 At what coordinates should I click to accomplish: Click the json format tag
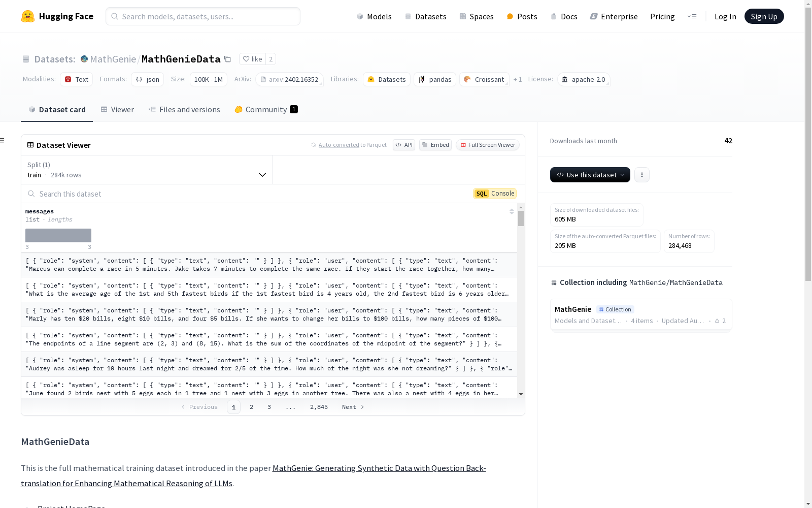click(x=147, y=79)
